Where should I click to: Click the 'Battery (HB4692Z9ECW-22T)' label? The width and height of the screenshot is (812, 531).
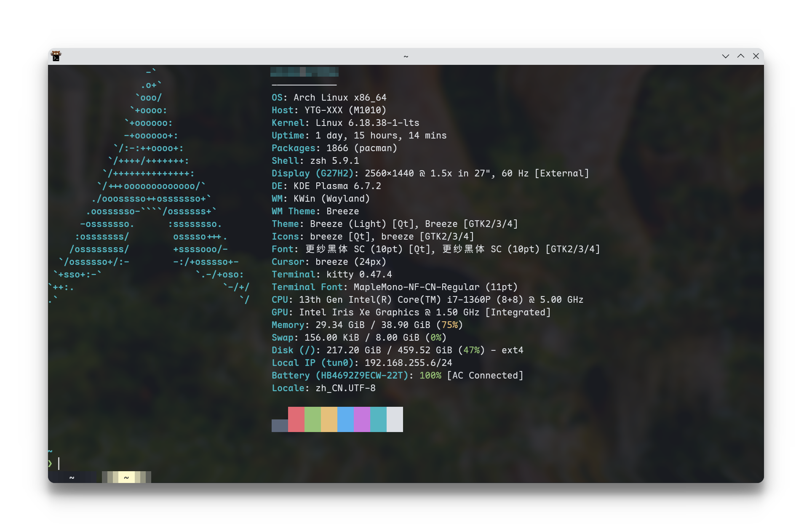[340, 376]
